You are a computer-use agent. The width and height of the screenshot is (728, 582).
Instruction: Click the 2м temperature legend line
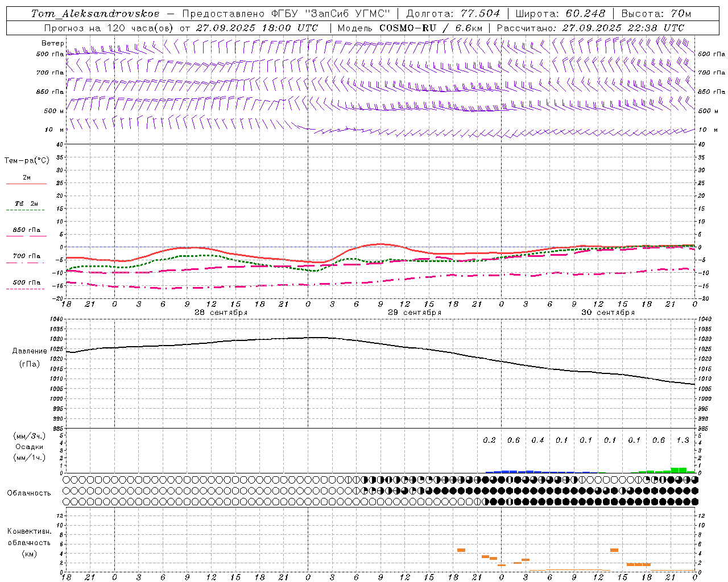[x=26, y=183]
